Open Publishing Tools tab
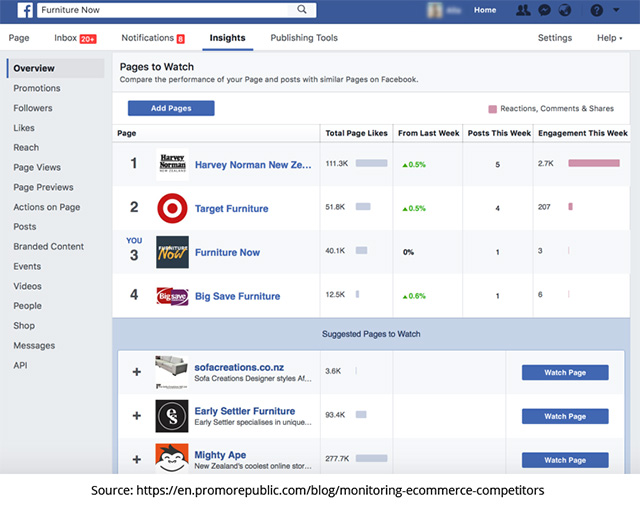This screenshot has height=505, width=640. tap(304, 38)
